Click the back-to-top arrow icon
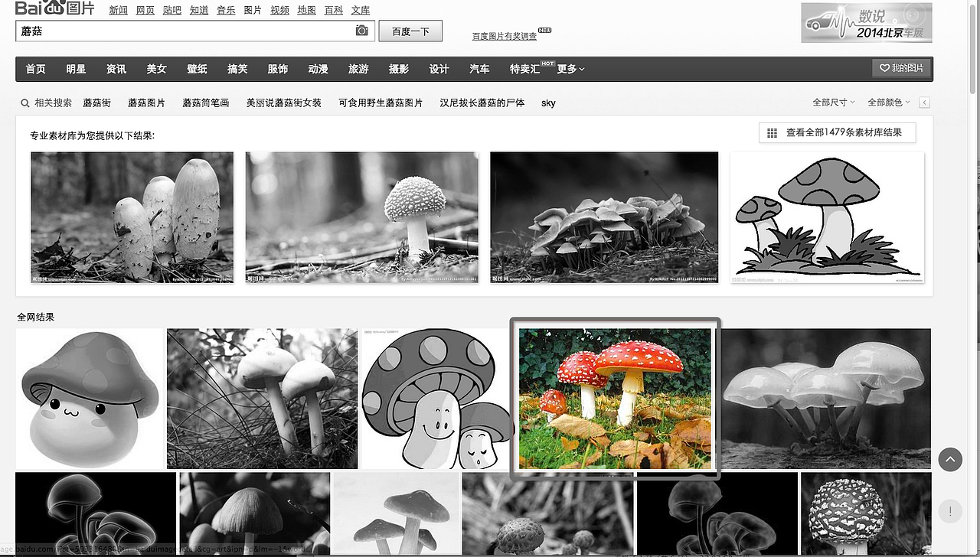Image resolution: width=980 pixels, height=557 pixels. [950, 460]
